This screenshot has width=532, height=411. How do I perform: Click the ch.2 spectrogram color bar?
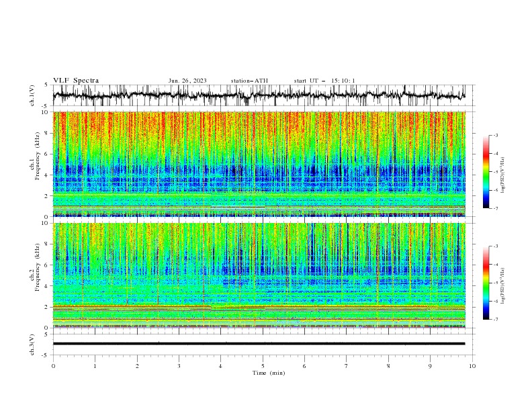(x=486, y=283)
